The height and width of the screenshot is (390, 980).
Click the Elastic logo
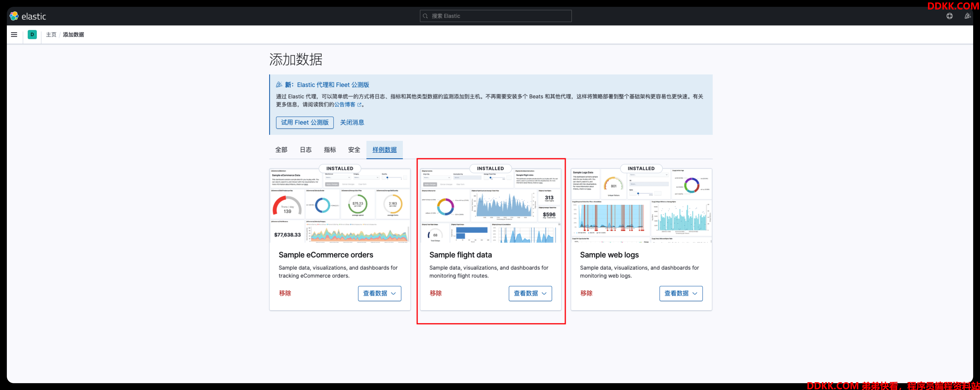click(28, 16)
